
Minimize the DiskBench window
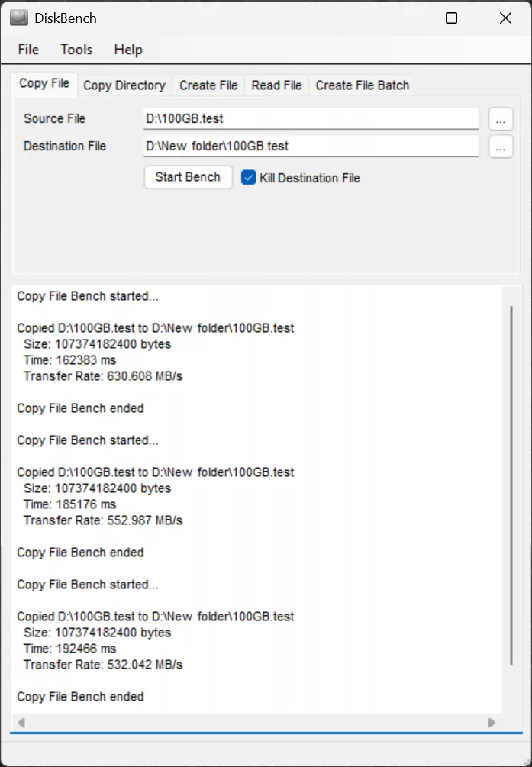tap(398, 18)
